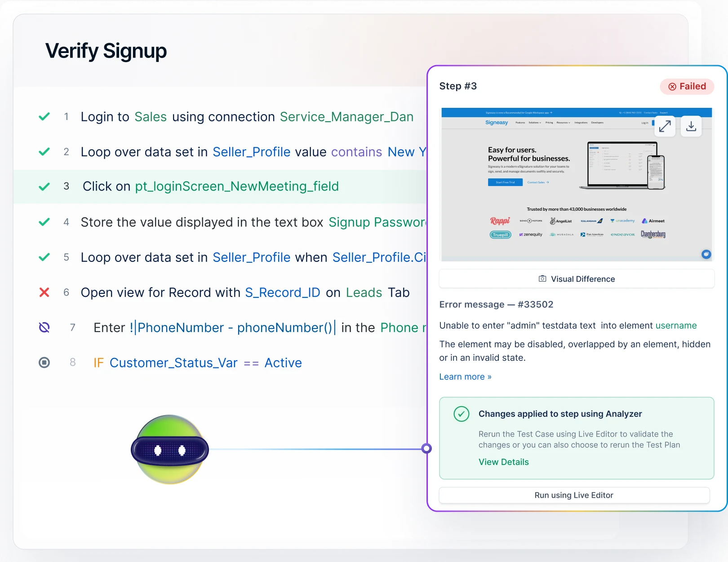Viewport: 728px width, 562px height.
Task: Click View Details in the Analyzer panel
Action: 504,462
